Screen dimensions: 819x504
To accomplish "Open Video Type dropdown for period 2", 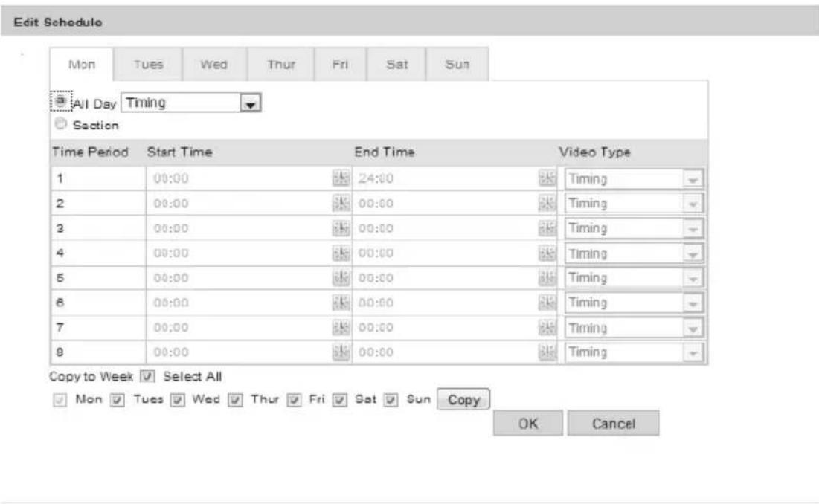I will [634, 204].
